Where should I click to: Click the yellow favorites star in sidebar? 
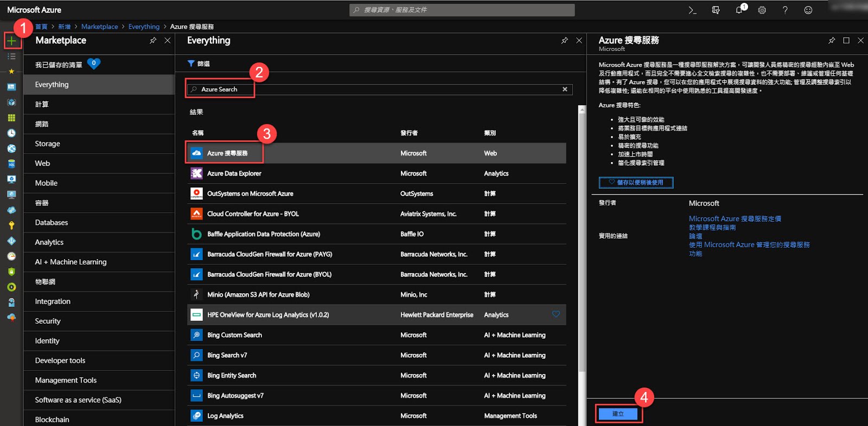pyautogui.click(x=11, y=71)
